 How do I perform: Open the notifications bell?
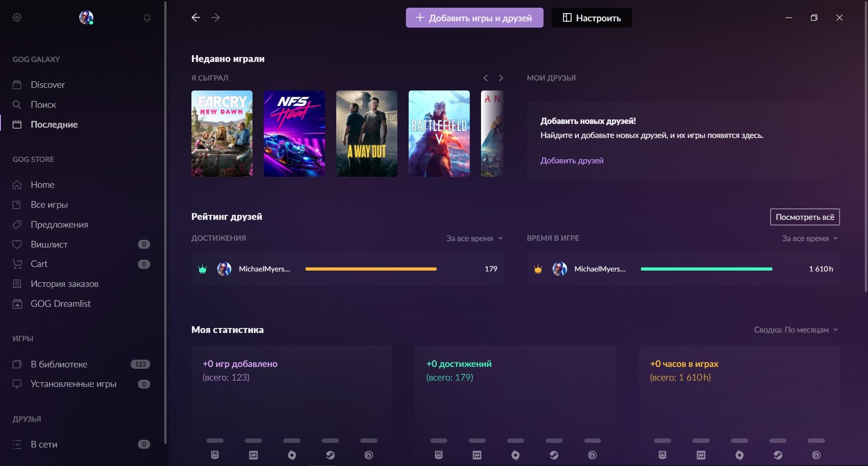147,18
